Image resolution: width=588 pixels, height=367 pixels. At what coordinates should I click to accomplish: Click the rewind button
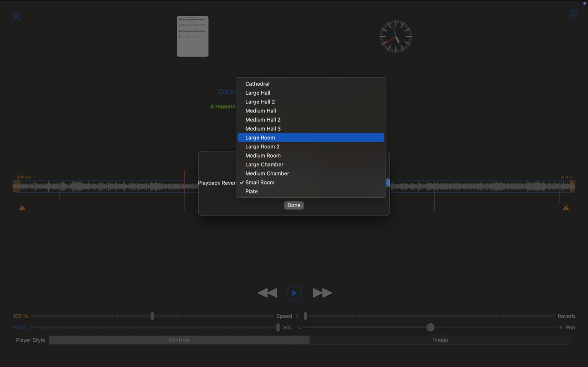(x=268, y=293)
